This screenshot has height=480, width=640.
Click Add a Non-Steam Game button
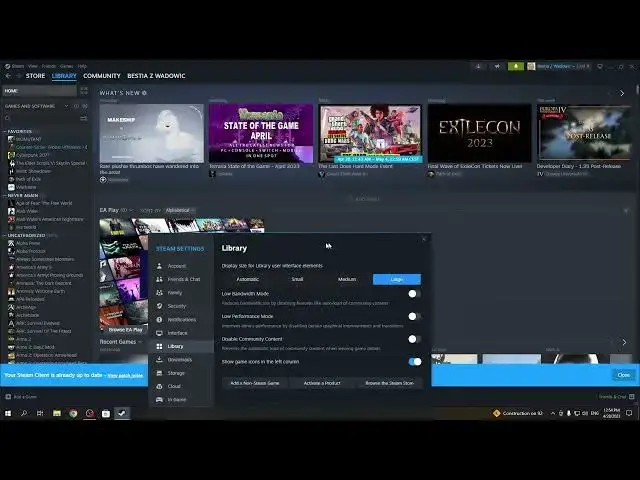tap(255, 383)
